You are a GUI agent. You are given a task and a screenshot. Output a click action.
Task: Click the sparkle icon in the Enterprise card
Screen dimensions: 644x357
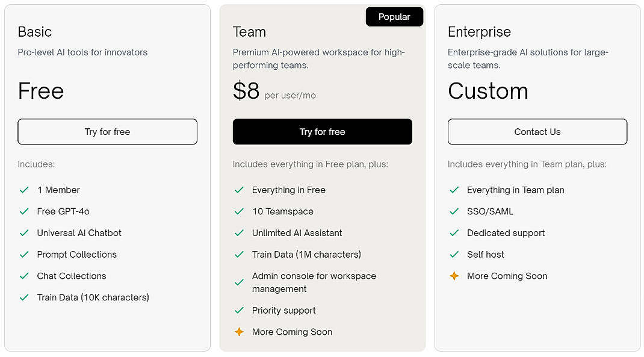pos(454,276)
